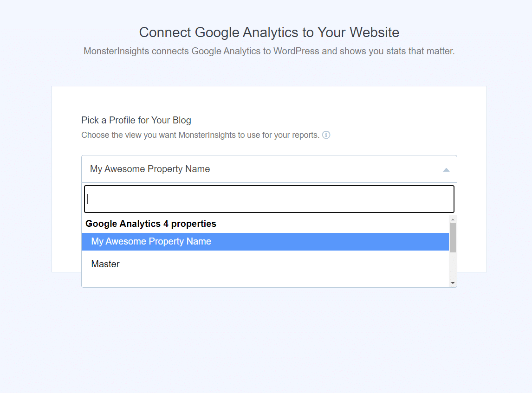Click the Choose the view description text
Viewport: 532px width, 393px height.
click(200, 135)
